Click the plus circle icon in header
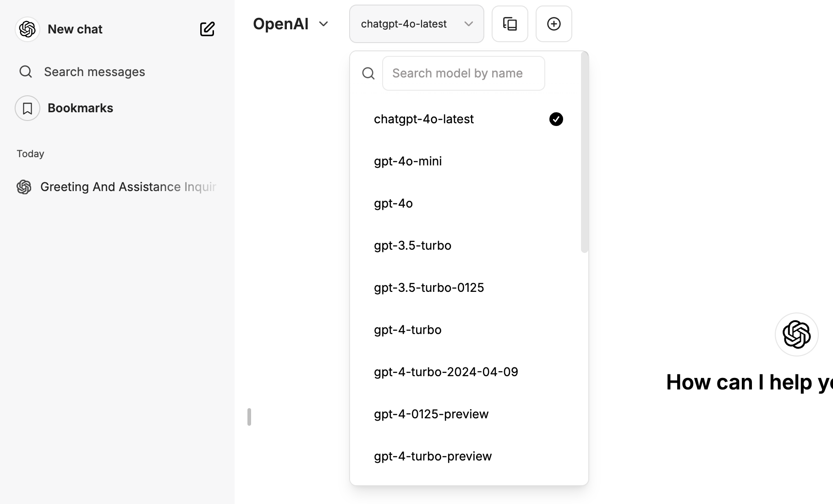 click(554, 24)
